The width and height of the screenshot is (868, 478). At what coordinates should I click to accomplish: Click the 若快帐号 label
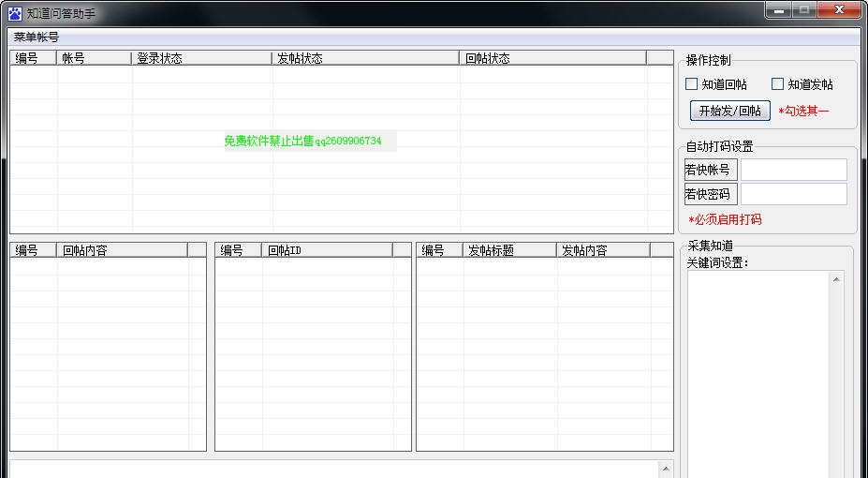[711, 170]
